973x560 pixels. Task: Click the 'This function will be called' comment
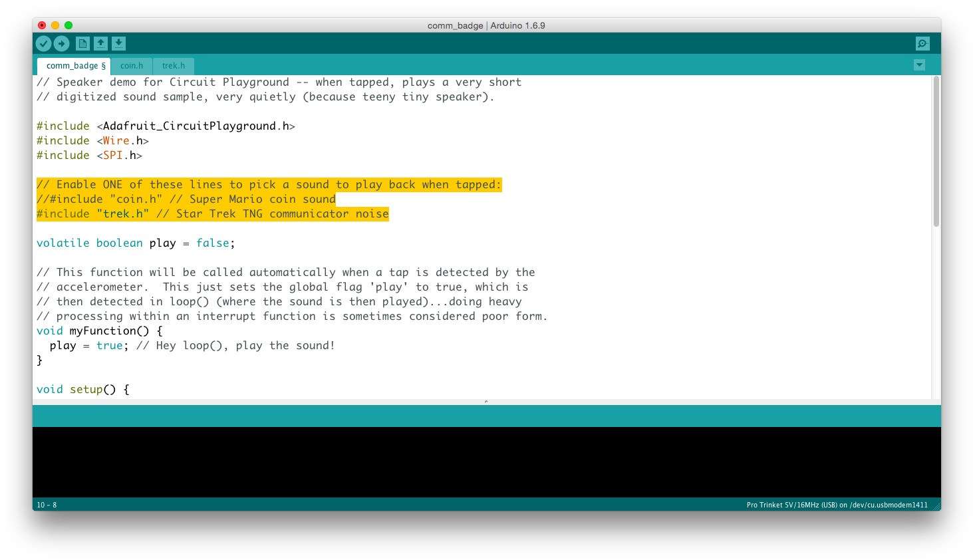[285, 272]
